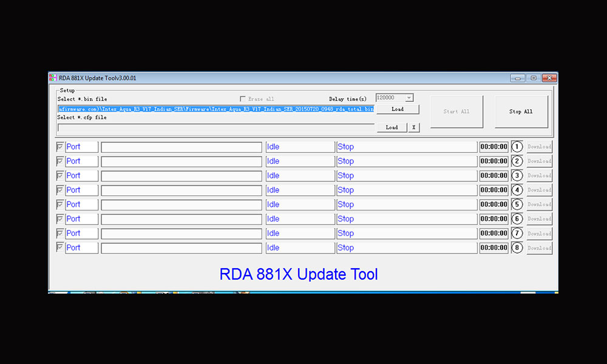This screenshot has width=607, height=364.
Task: Click Load beside the bin file path
Action: tap(398, 109)
